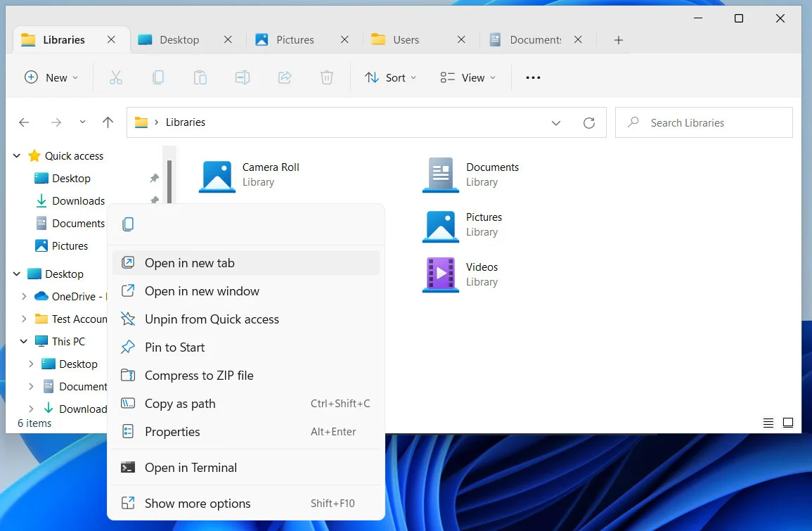Select the Paste icon in the toolbar
Screen dimensions: 812x531
[200, 77]
